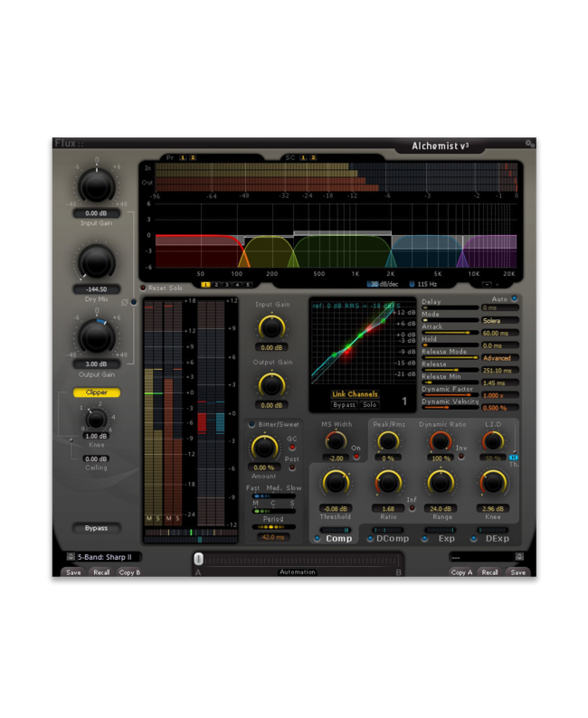Click the global Bypass button

pyautogui.click(x=97, y=528)
